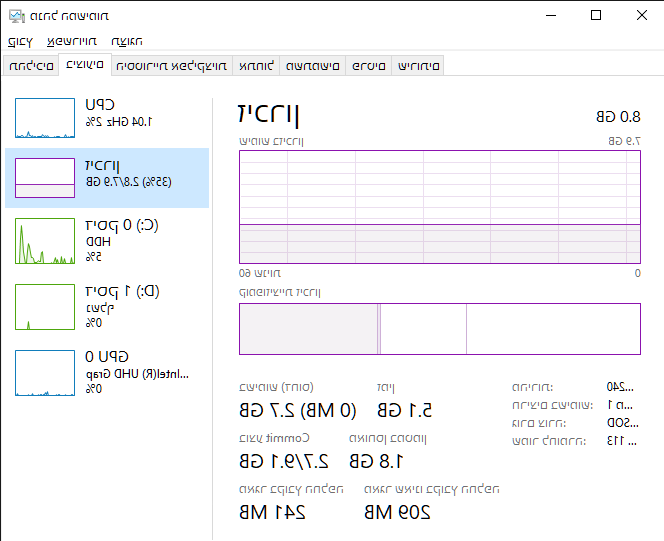The height and width of the screenshot is (541, 664).
Task: Open the View (תצוגה) menu
Action: 127,41
